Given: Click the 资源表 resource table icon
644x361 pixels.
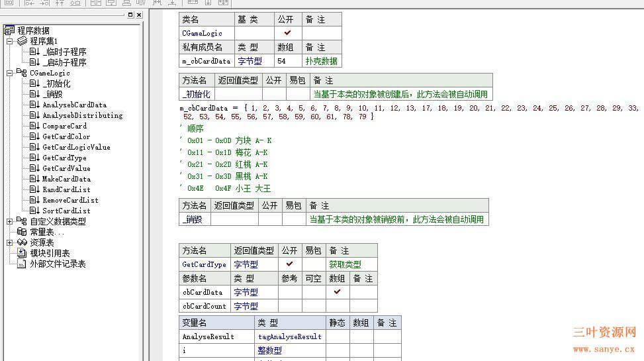Looking at the screenshot, I should 22,242.
